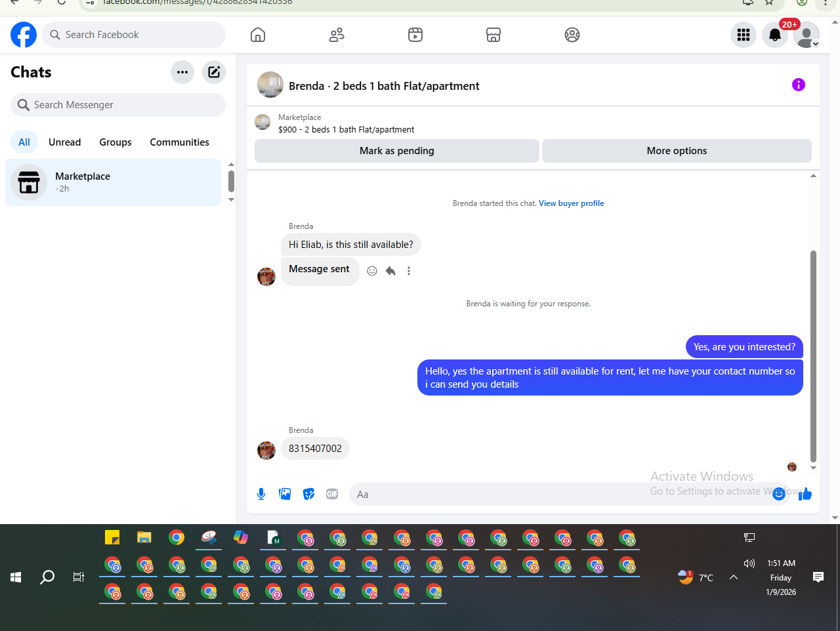Image resolution: width=840 pixels, height=631 pixels.
Task: Open the emoji picker in the message box
Action: [779, 494]
